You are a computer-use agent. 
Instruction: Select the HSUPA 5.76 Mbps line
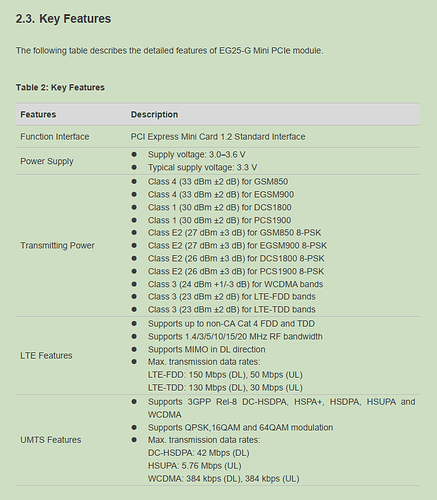[195, 466]
